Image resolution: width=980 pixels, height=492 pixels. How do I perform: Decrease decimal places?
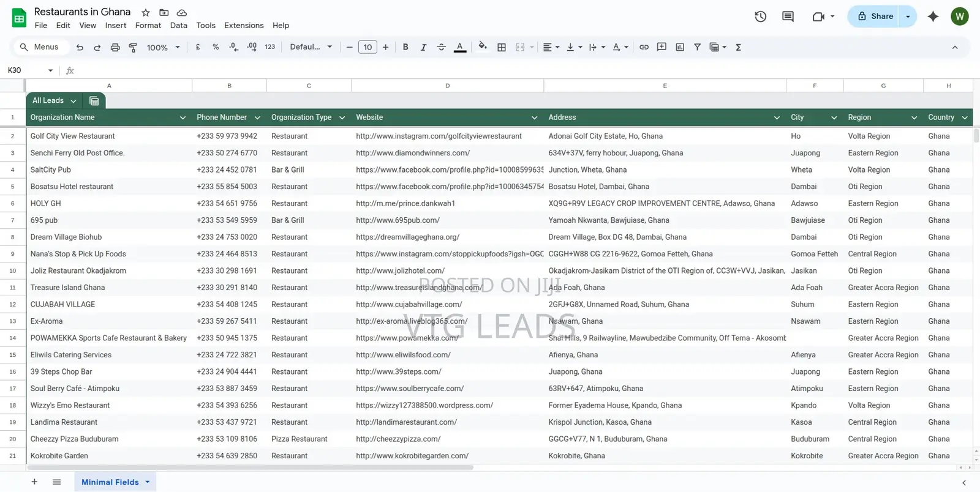233,47
